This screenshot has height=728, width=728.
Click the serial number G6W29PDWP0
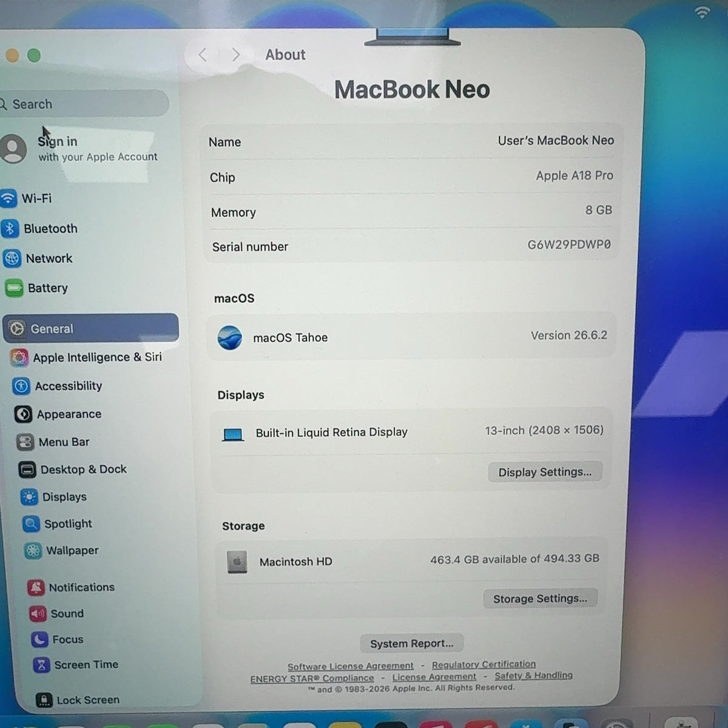[x=569, y=244]
